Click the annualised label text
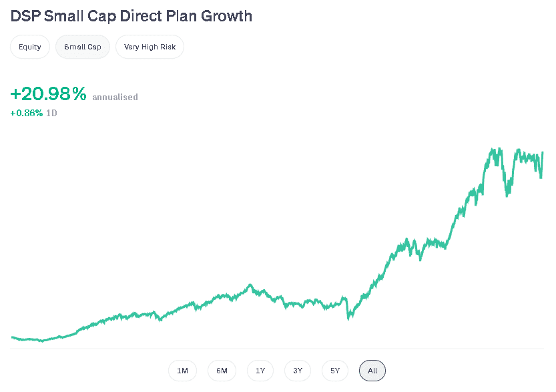This screenshot has width=556, height=392. pyautogui.click(x=115, y=97)
